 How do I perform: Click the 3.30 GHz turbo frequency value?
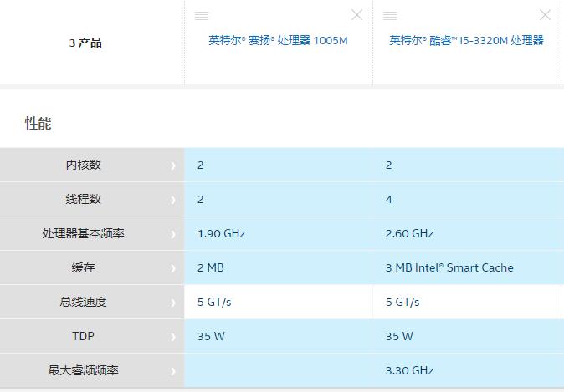tap(409, 370)
